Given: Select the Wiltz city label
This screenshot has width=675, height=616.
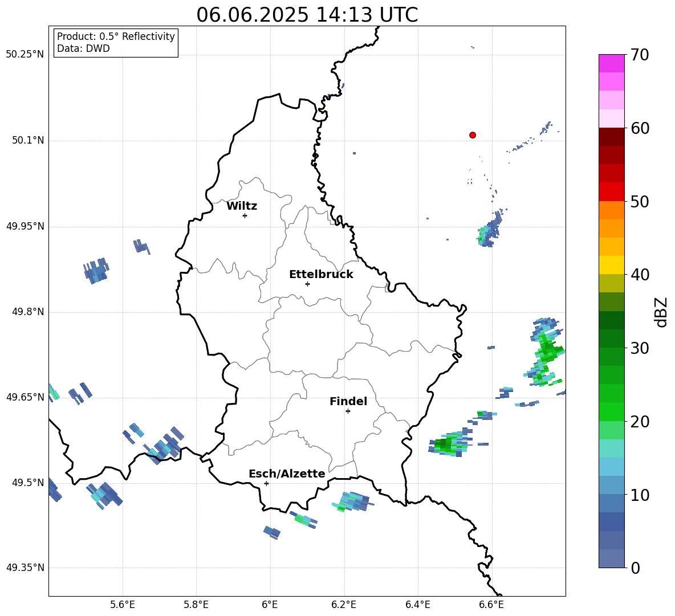Looking at the screenshot, I should [x=242, y=206].
